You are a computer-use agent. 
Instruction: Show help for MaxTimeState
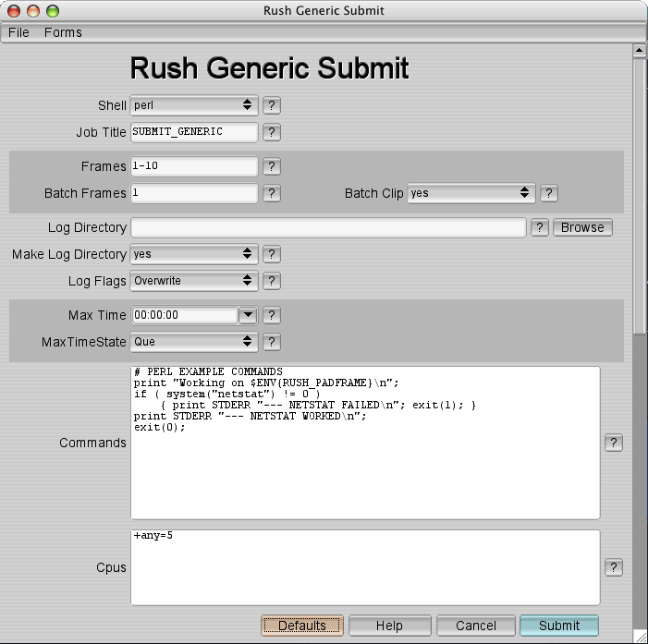coord(272,342)
